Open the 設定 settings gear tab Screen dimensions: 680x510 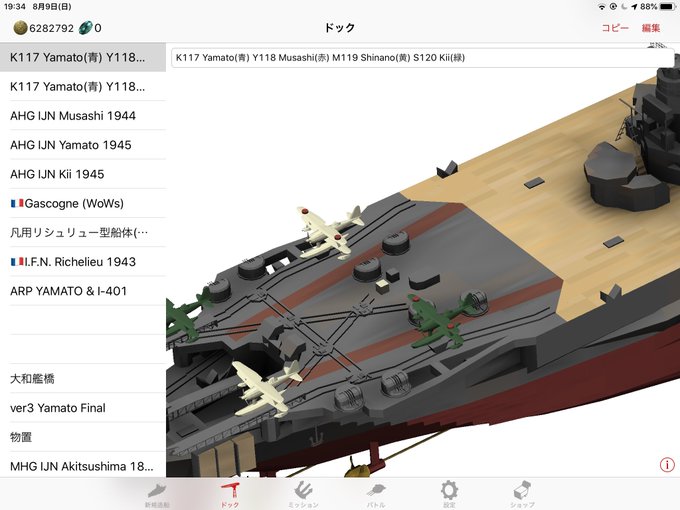click(x=449, y=495)
